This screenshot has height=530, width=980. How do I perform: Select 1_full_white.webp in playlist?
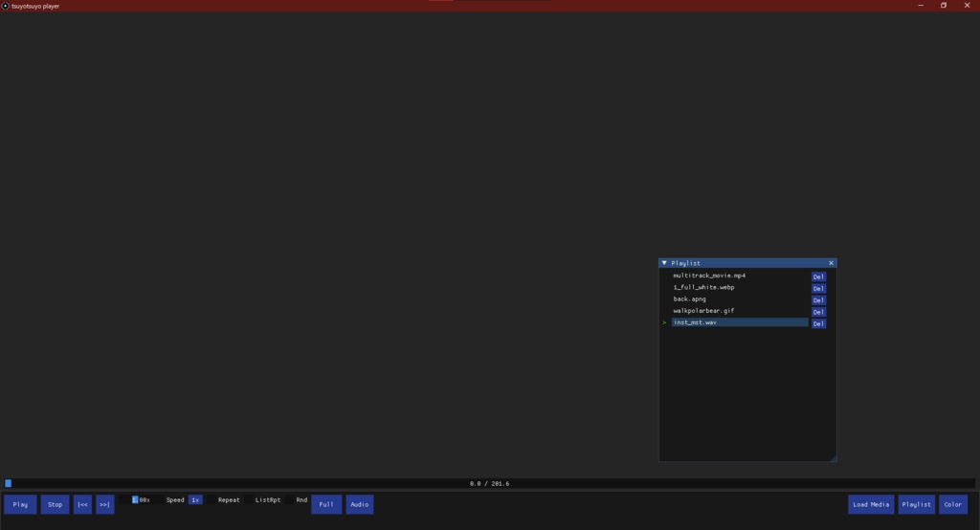(x=740, y=288)
